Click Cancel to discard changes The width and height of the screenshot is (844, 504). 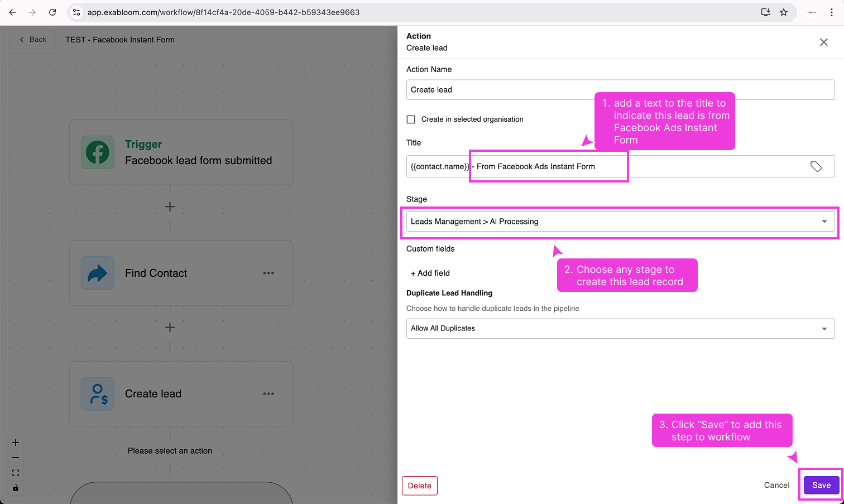point(776,485)
